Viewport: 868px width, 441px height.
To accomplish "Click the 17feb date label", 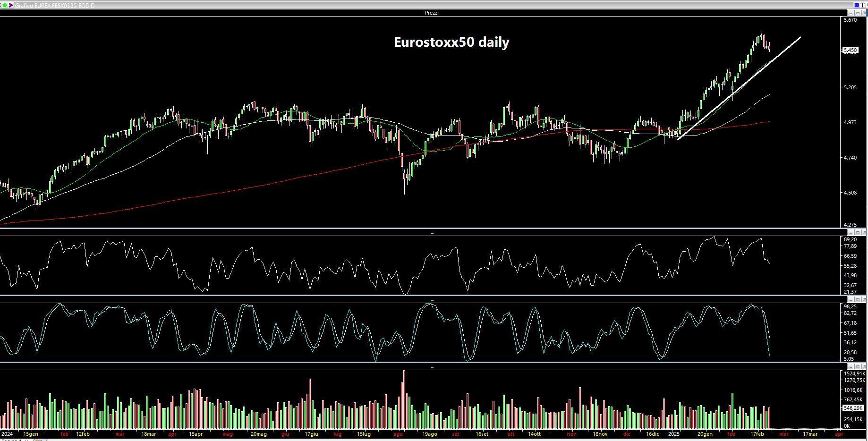I will [x=757, y=434].
